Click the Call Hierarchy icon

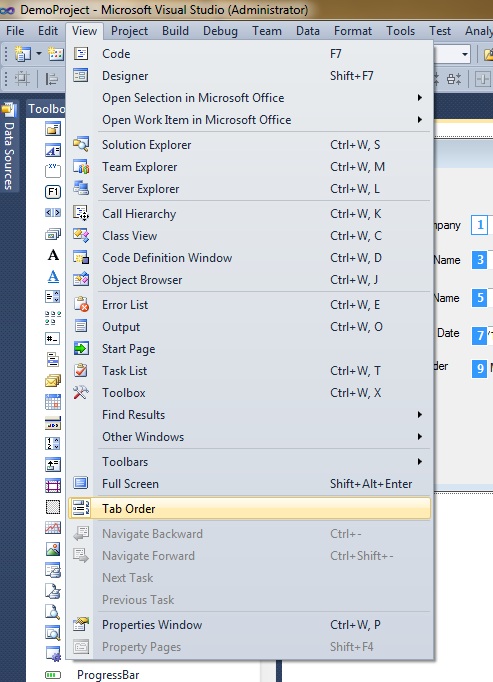coord(81,214)
